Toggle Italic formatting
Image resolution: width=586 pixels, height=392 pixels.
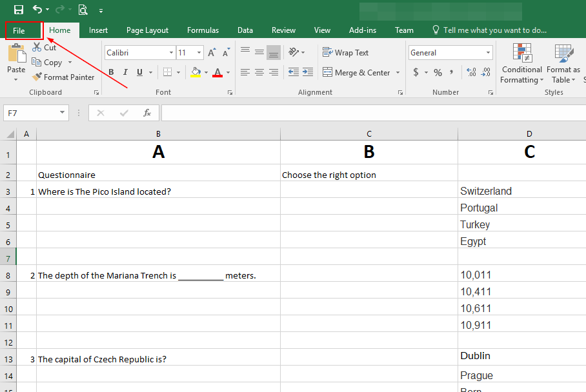[x=125, y=72]
